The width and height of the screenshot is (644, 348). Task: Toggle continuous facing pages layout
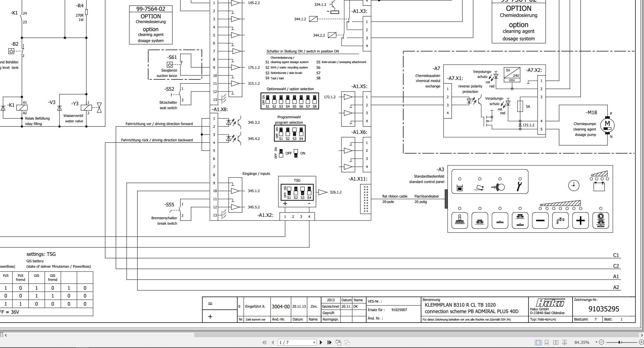coord(564,342)
